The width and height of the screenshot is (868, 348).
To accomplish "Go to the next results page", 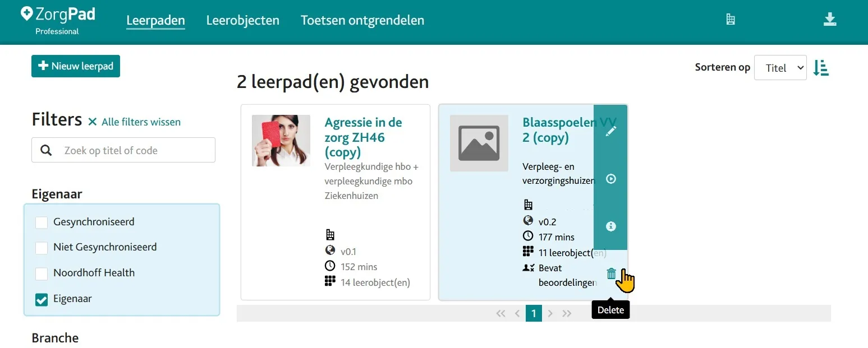I will (x=550, y=313).
